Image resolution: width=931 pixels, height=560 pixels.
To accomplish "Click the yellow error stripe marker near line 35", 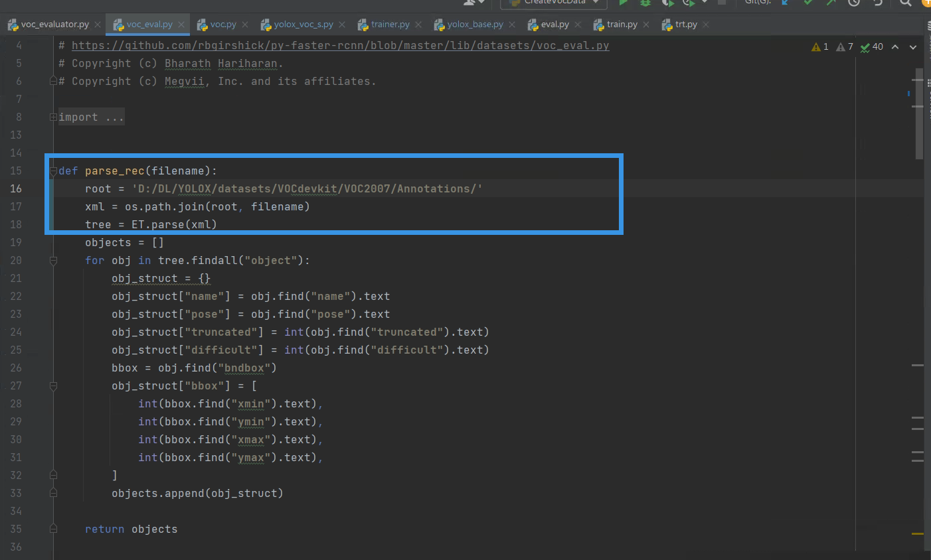I will [x=918, y=533].
